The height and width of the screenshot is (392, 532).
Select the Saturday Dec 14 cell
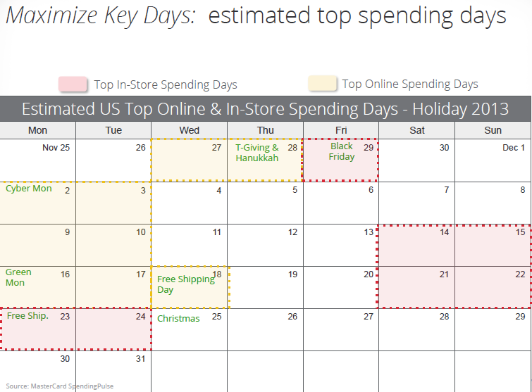coord(417,246)
